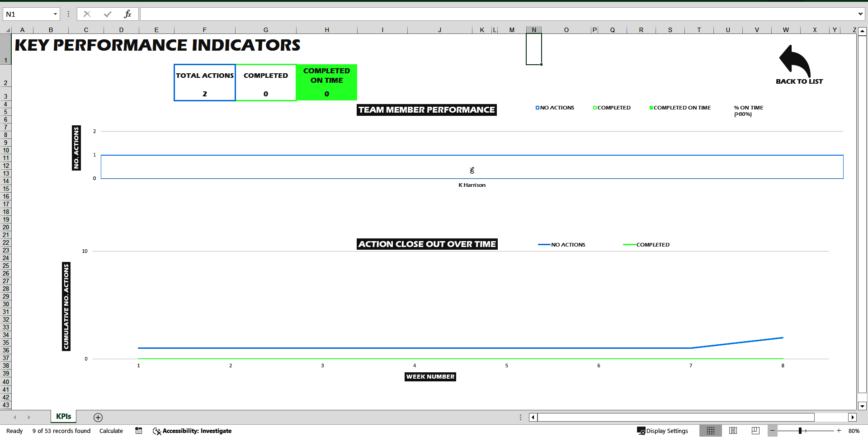Screen dimensions: 868x437
Task: Select the KPIs sheet tab
Action: pos(63,416)
